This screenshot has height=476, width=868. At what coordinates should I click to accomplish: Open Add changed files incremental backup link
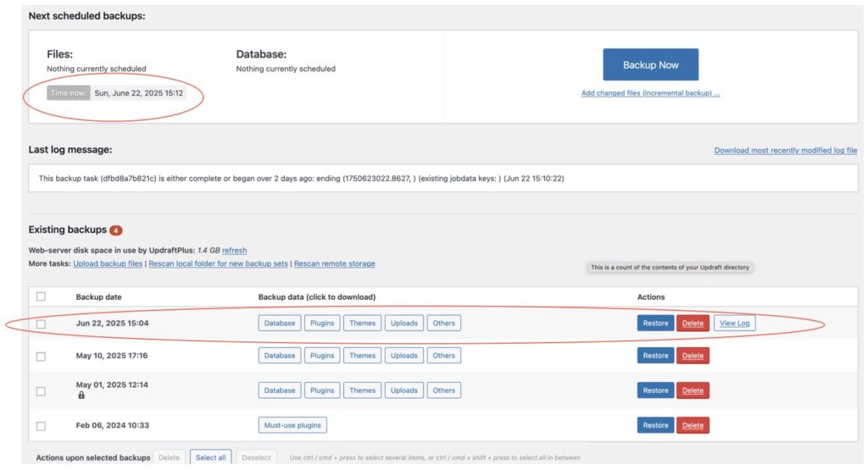coord(650,93)
